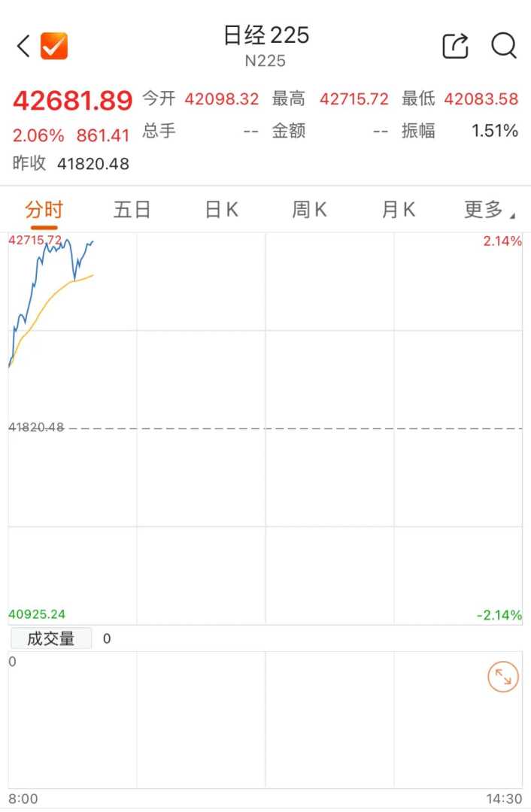Select the 月K chart tab
Viewport: 531px width, 812px height.
(x=398, y=210)
